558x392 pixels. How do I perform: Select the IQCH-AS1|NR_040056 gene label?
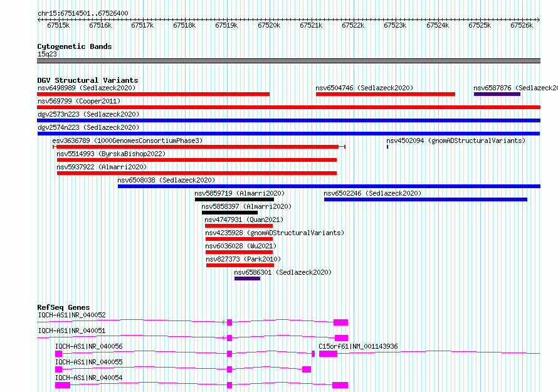point(88,346)
